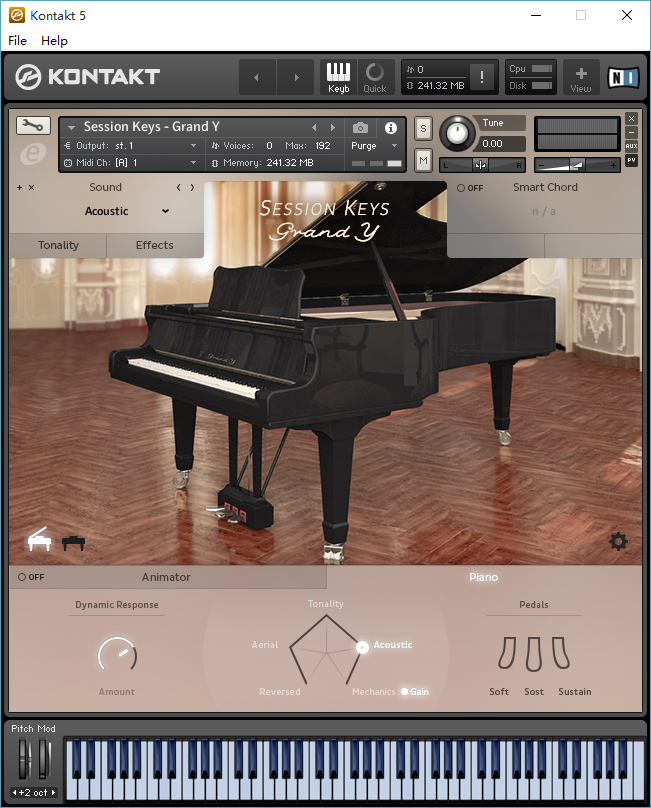Open the snapshot camera view
The image size is (651, 808).
(x=360, y=127)
